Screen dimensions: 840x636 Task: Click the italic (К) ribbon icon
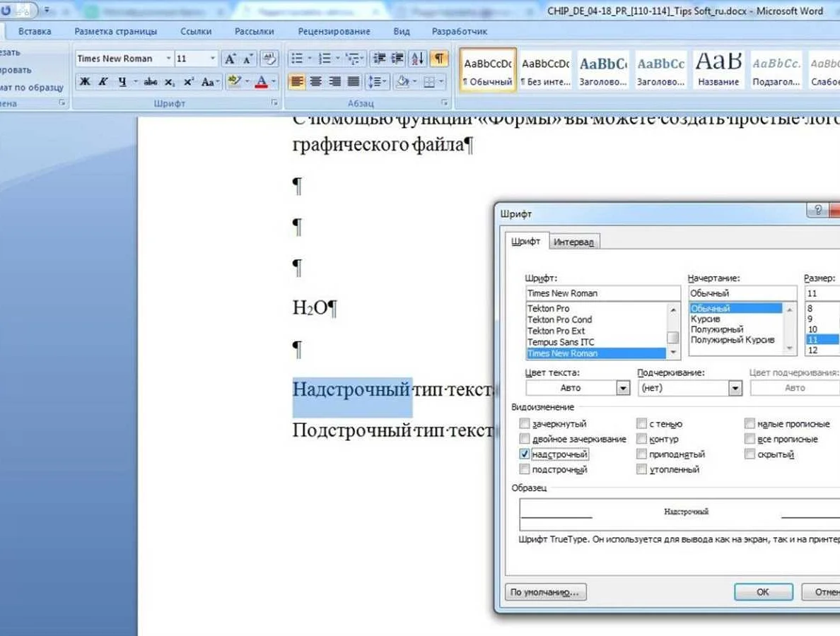click(x=103, y=82)
